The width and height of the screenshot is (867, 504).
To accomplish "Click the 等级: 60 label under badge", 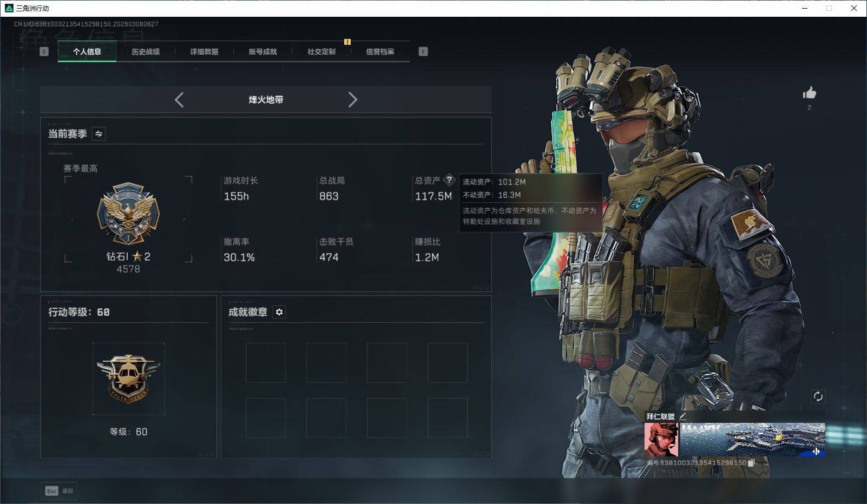I will (x=128, y=432).
